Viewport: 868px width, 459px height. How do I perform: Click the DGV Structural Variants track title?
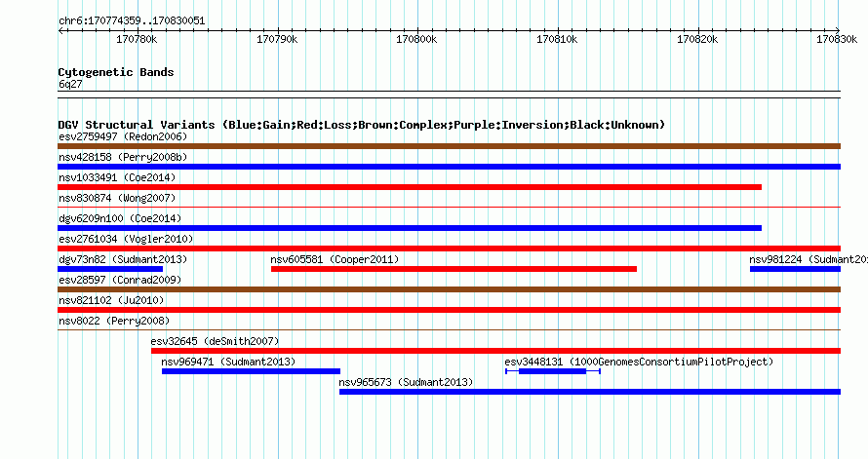[361, 125]
